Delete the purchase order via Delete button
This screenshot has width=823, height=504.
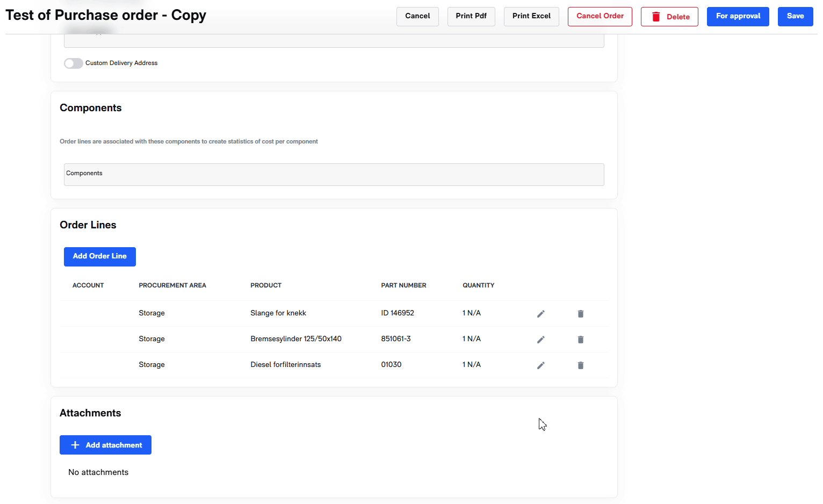(669, 17)
